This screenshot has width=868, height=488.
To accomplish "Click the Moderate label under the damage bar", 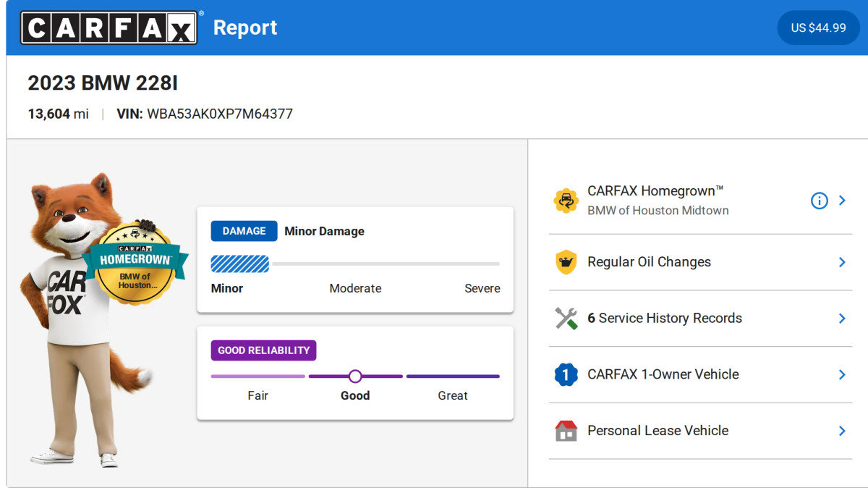I will point(355,288).
